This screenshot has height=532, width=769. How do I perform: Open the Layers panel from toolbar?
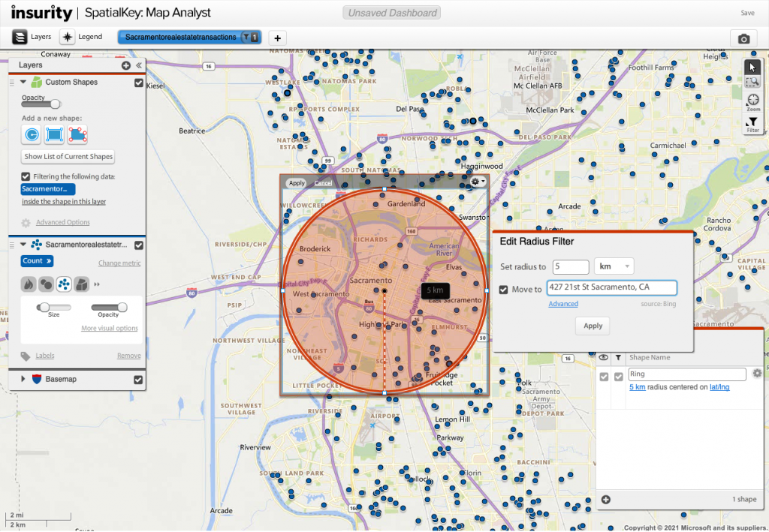tap(32, 37)
